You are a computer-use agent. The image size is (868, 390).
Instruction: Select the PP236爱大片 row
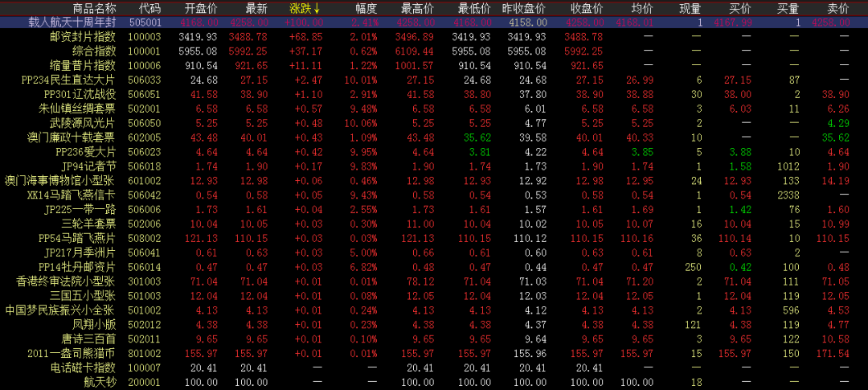(x=434, y=152)
